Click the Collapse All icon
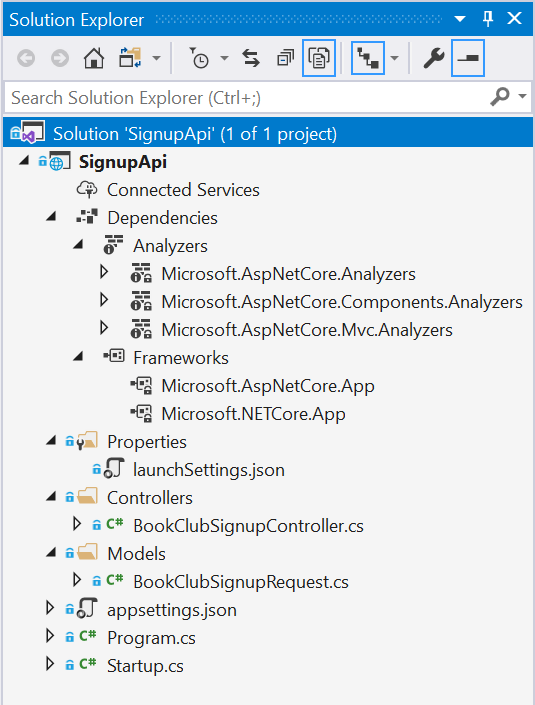Viewport: 535px width, 705px height. click(x=285, y=58)
